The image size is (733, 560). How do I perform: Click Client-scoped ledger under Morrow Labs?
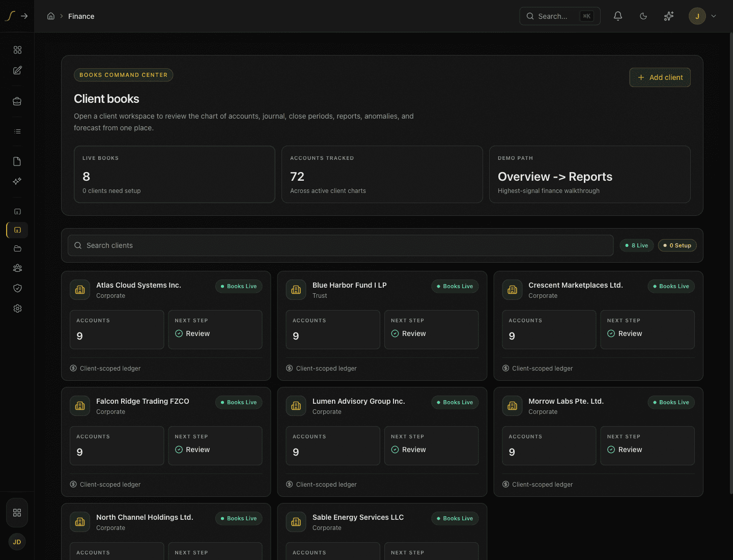538,485
